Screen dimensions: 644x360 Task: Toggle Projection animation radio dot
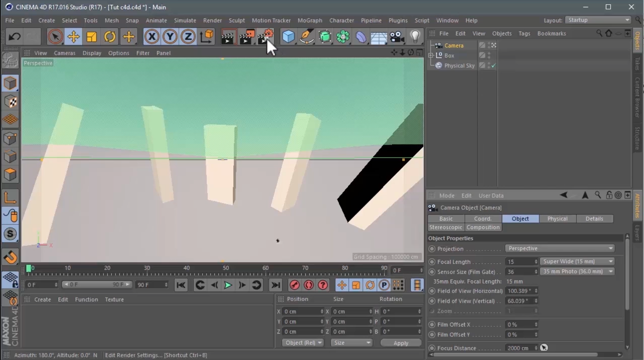tap(432, 249)
